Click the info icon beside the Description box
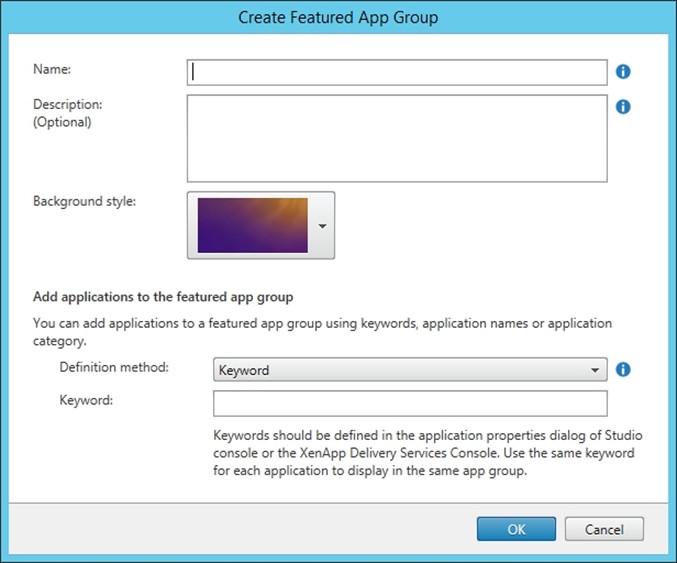 (x=623, y=107)
